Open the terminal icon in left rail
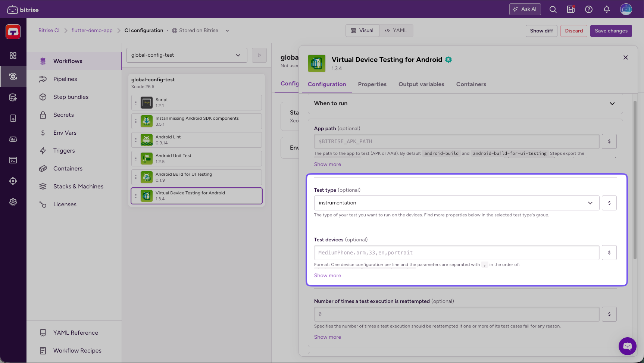The width and height of the screenshot is (644, 363). tap(13, 160)
